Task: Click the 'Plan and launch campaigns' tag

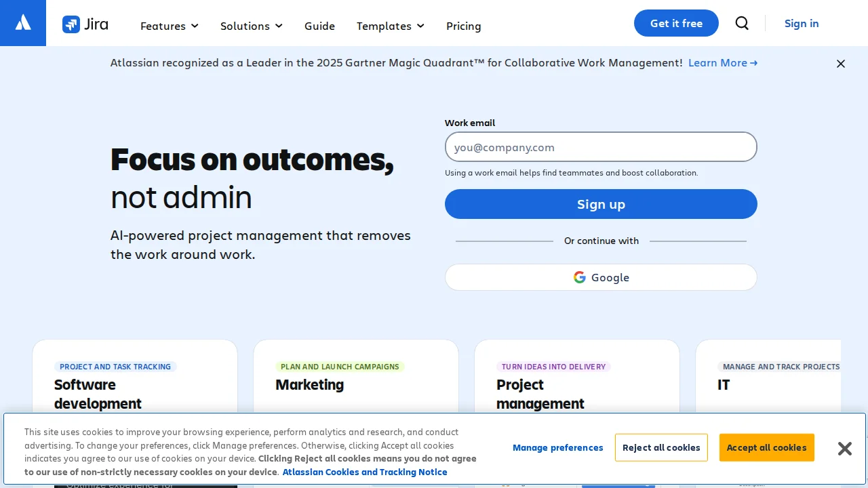Action: click(x=340, y=367)
